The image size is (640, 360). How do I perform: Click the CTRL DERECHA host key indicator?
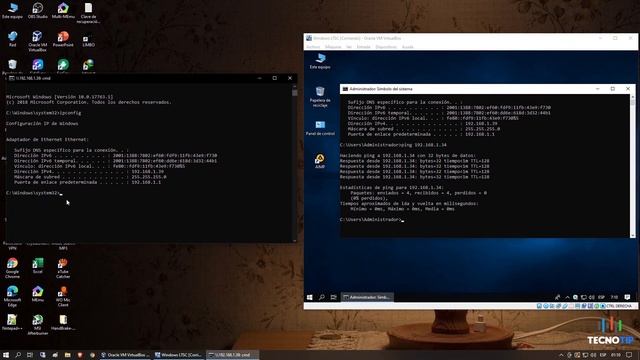619,306
